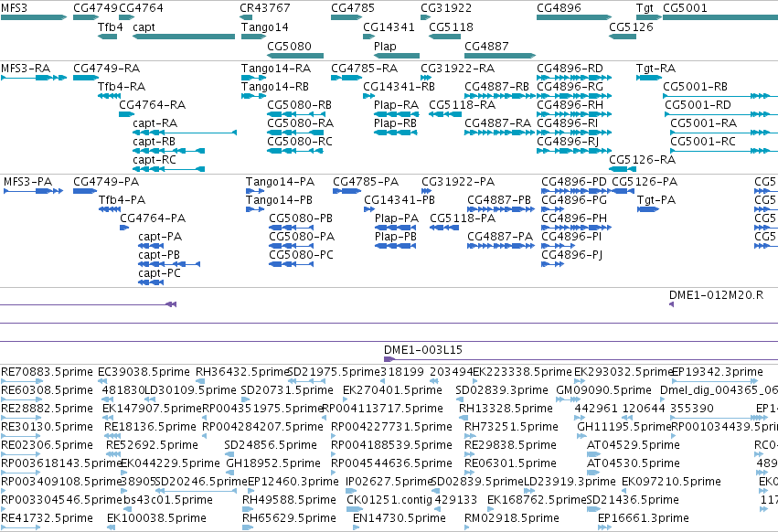Click the RH36432.5prime EST label

[242, 372]
